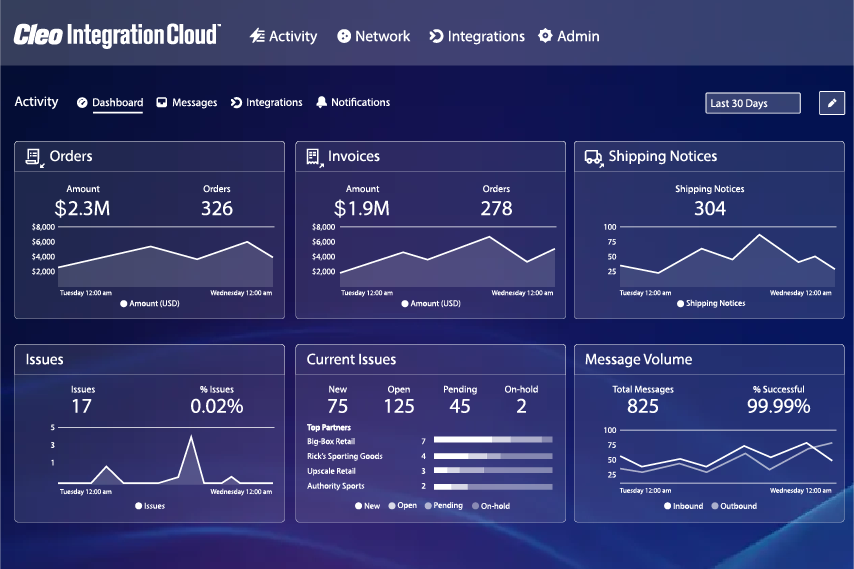Screen dimensions: 854x569
Task: Click the 17 issues count value
Action: 82,406
